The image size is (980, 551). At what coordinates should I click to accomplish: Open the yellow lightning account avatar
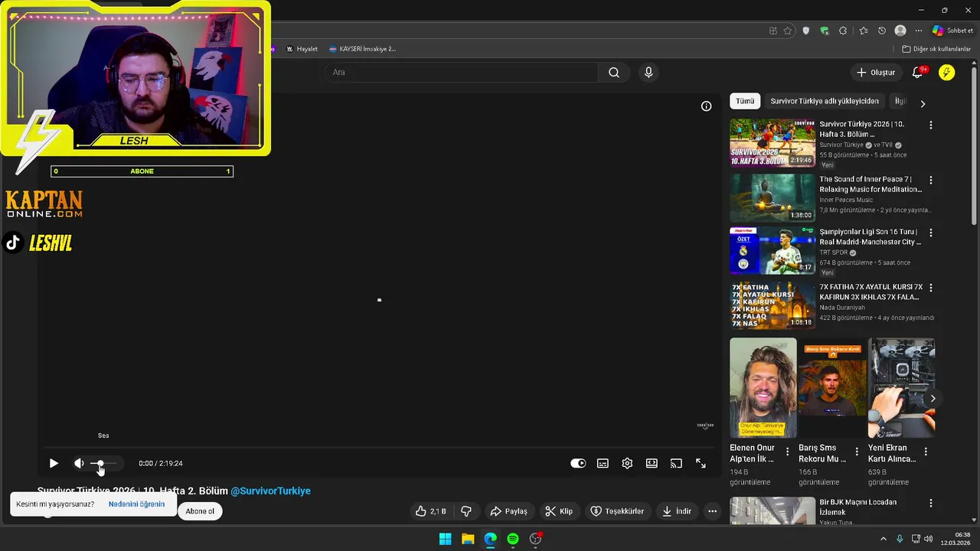pyautogui.click(x=947, y=73)
